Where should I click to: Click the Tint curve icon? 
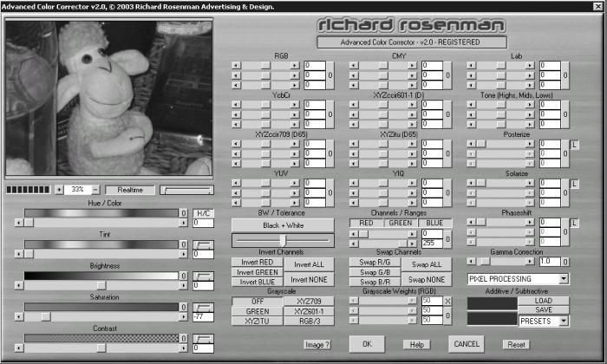coord(203,244)
